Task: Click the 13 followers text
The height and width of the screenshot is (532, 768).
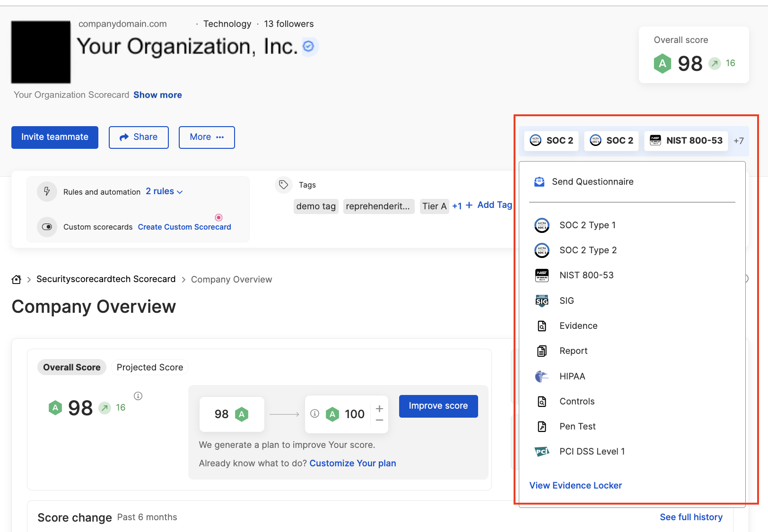Action: coord(288,24)
